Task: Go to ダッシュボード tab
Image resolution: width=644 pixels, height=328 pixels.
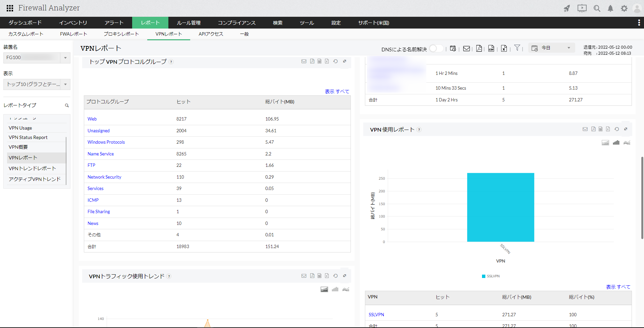Action: [25, 22]
